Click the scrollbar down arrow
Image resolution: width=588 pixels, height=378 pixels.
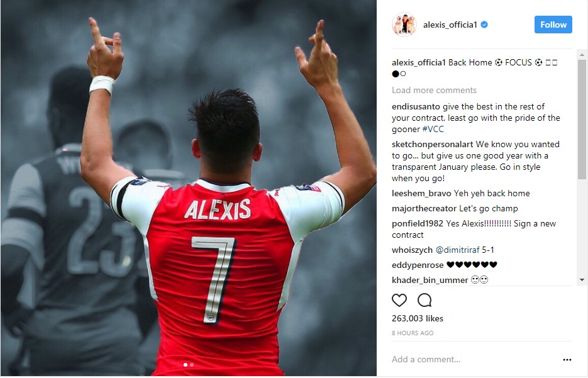click(582, 280)
